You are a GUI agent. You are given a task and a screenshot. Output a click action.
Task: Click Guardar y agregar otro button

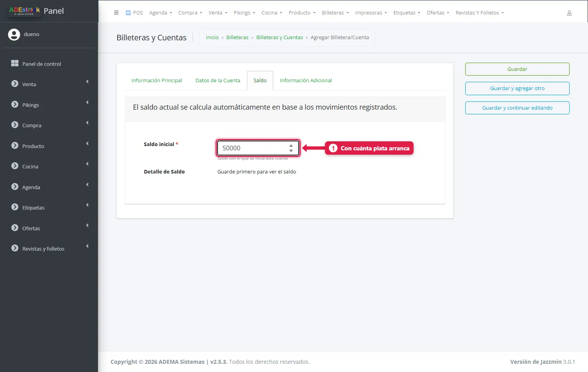point(517,88)
